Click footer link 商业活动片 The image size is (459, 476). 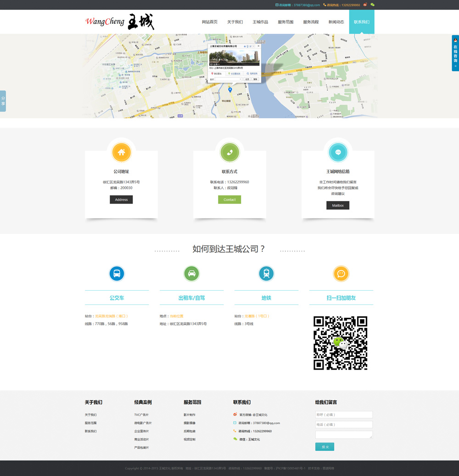141,439
